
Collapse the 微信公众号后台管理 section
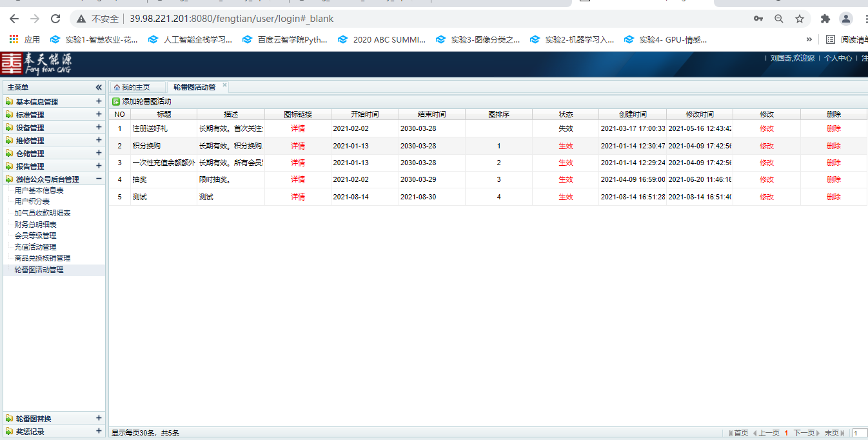[x=99, y=179]
